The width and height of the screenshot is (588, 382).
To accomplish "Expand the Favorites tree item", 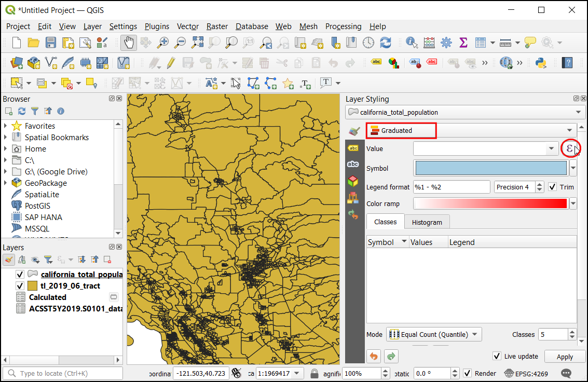I will click(x=6, y=126).
